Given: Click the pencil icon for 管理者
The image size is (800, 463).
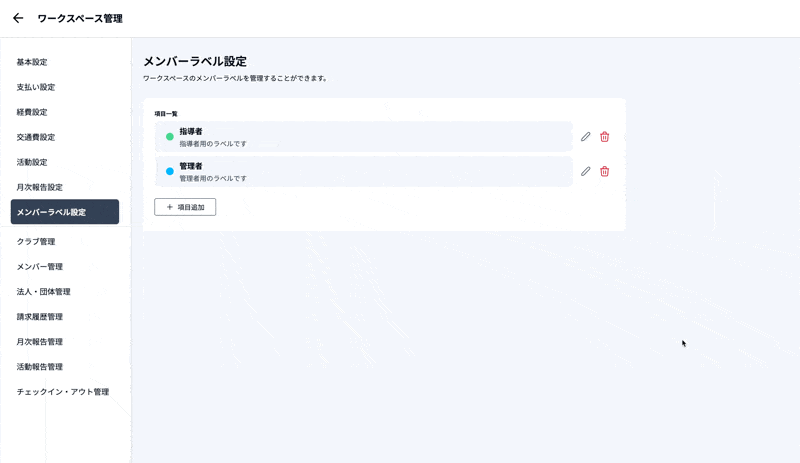Looking at the screenshot, I should [x=586, y=171].
